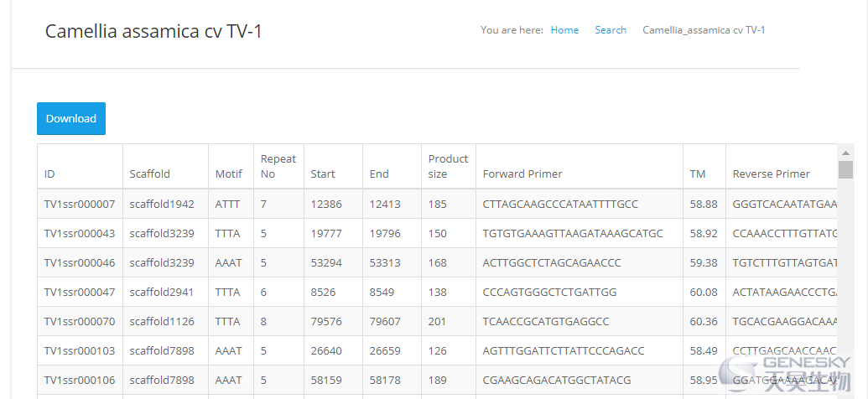Image resolution: width=868 pixels, height=399 pixels.
Task: Open the Home breadcrumb link
Action: point(564,30)
